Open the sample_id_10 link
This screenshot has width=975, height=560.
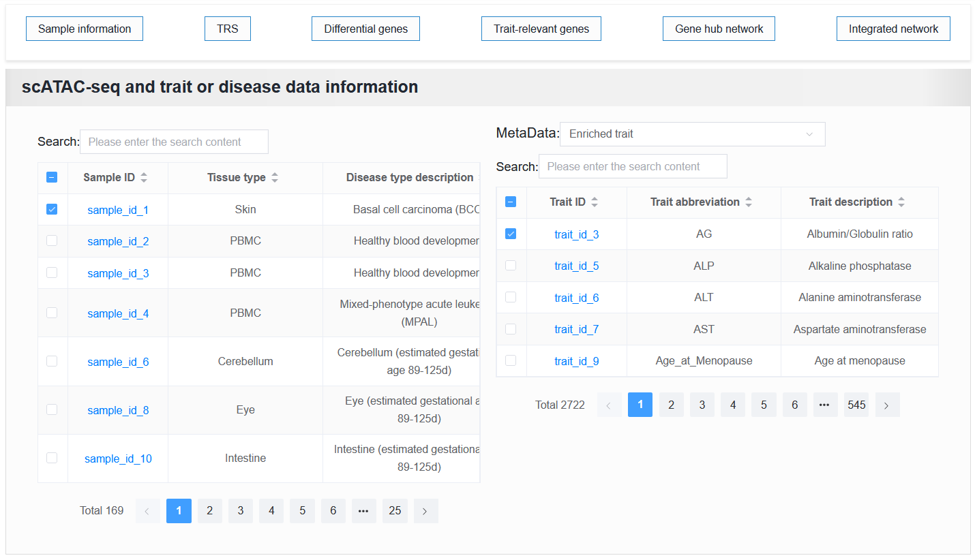coord(118,458)
